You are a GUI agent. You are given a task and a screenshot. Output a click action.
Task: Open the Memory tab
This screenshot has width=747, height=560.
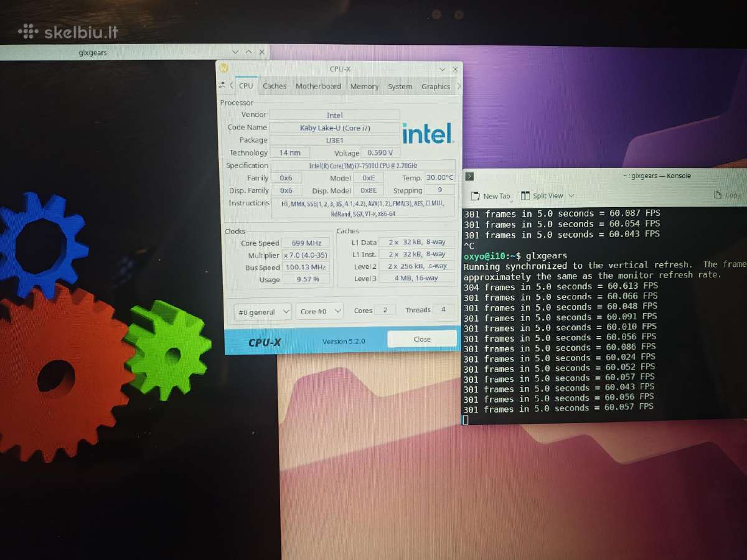[x=364, y=86]
